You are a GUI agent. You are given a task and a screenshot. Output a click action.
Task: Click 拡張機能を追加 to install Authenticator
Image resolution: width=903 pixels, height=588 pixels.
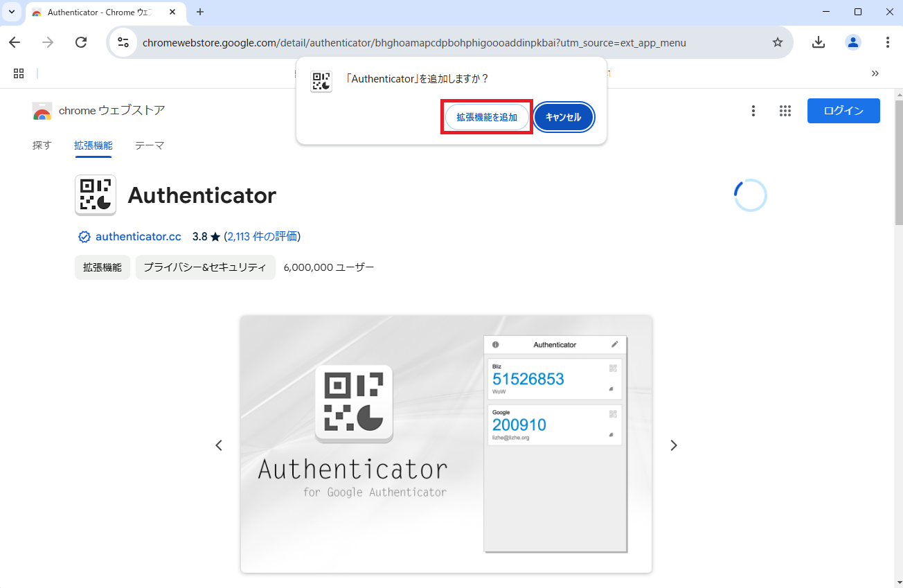(486, 116)
